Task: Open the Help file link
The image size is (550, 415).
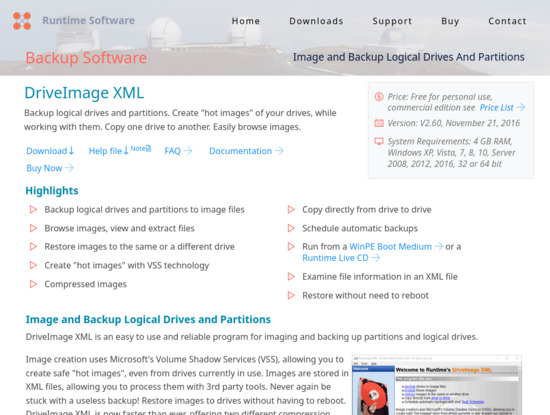Action: point(105,151)
